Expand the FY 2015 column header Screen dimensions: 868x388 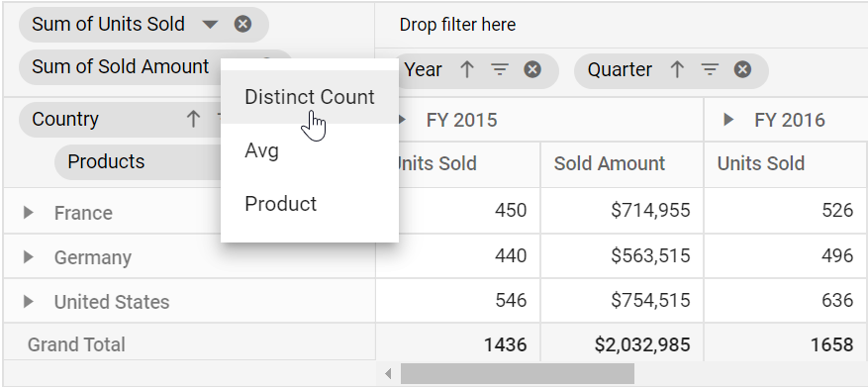(x=403, y=120)
